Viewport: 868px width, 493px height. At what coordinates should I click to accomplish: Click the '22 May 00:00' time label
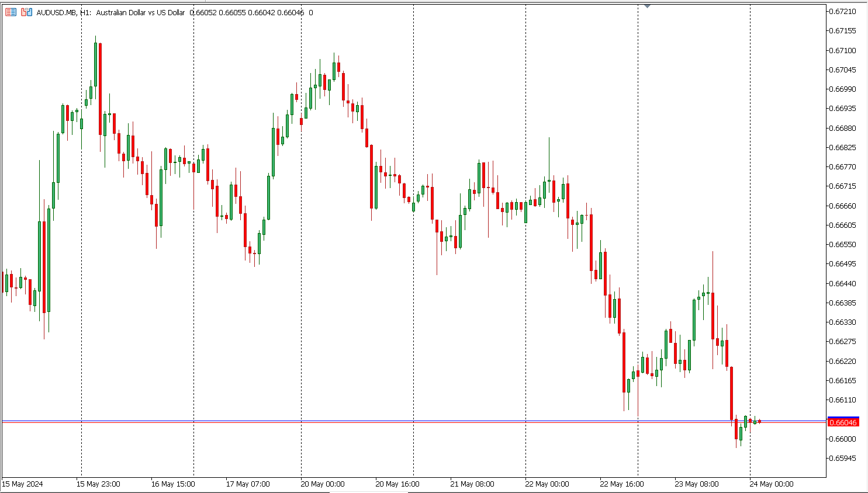coord(547,484)
